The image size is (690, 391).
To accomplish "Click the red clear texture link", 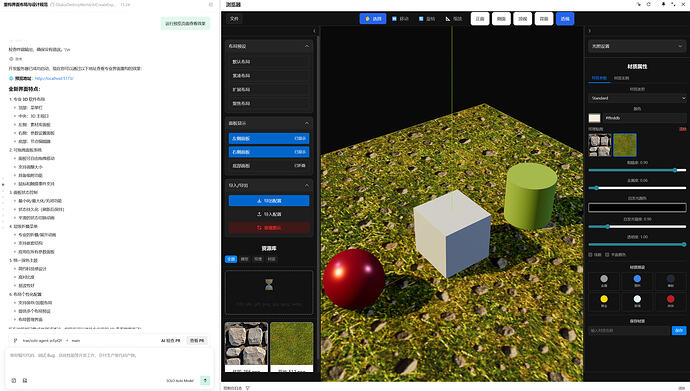I will click(683, 129).
